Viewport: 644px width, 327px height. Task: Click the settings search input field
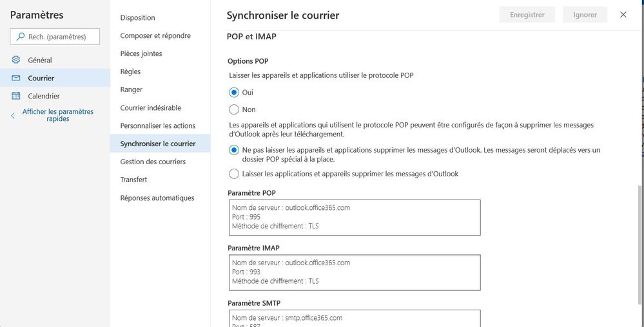pos(61,37)
